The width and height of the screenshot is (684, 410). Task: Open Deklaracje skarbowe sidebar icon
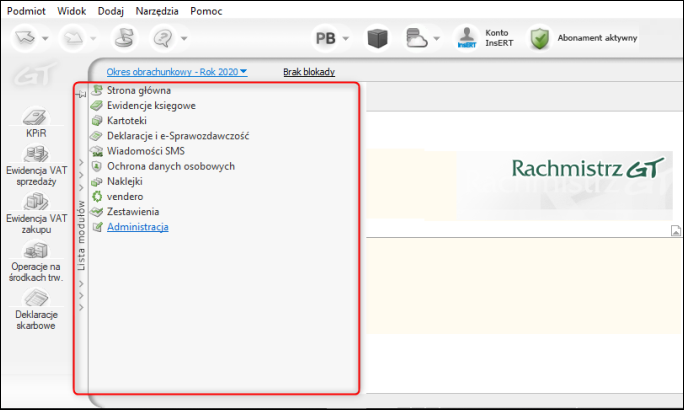(36, 310)
